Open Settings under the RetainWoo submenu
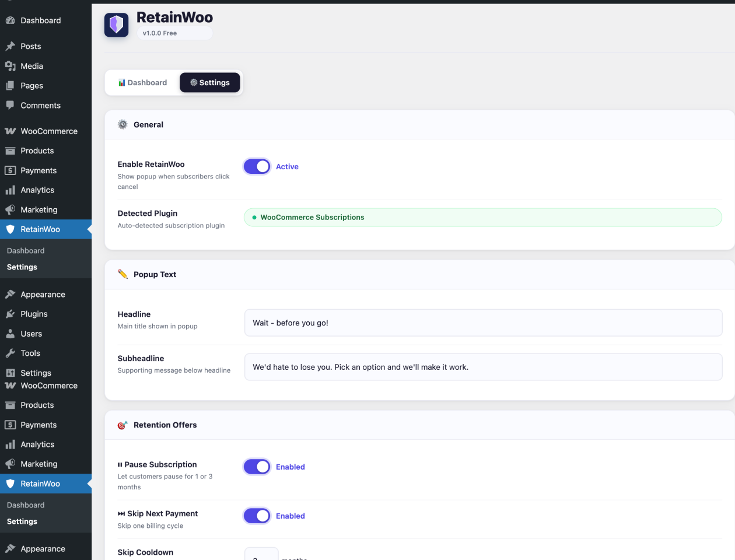 tap(22, 267)
